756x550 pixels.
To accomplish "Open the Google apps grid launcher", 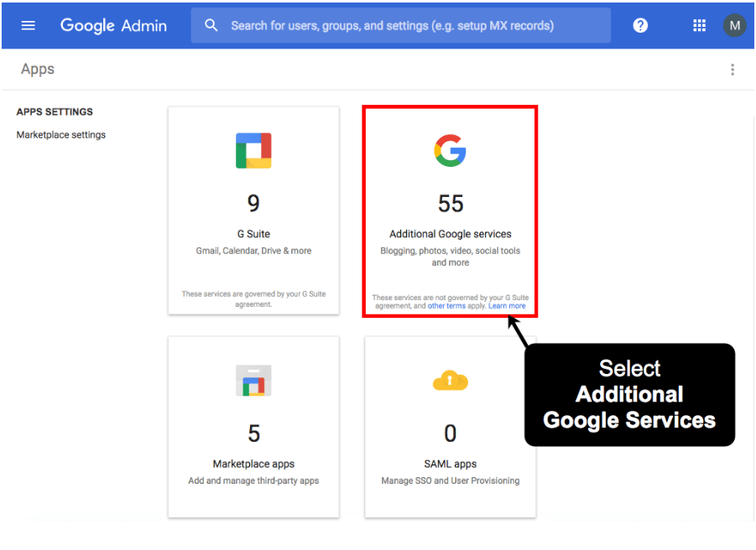I will (699, 25).
